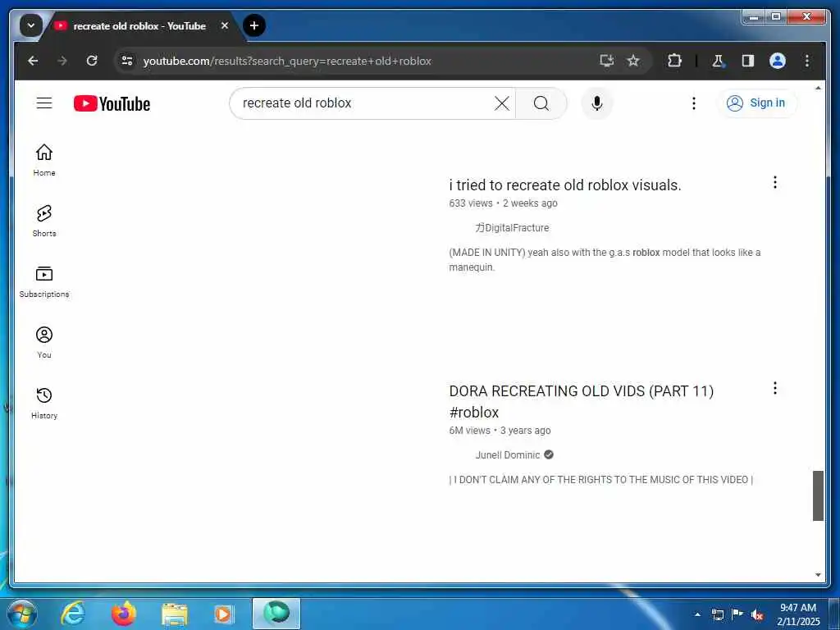Screen dimensions: 840x630
Task: Open the You section in sidebar
Action: click(x=44, y=342)
